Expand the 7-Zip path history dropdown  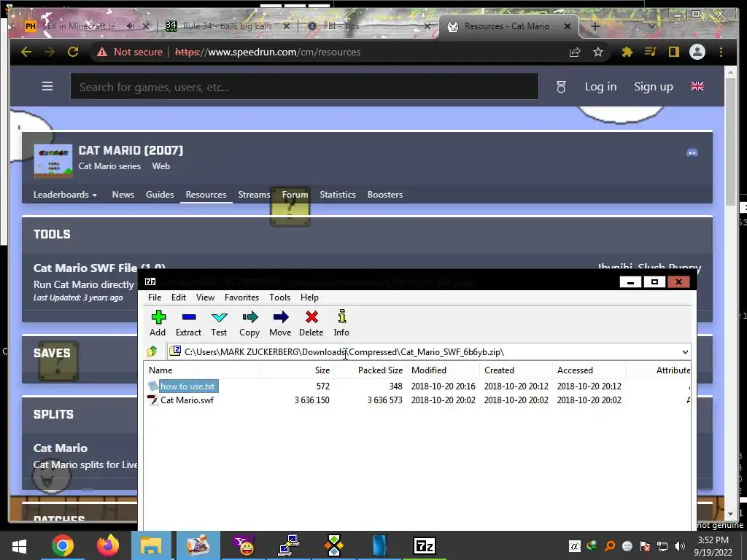point(685,352)
